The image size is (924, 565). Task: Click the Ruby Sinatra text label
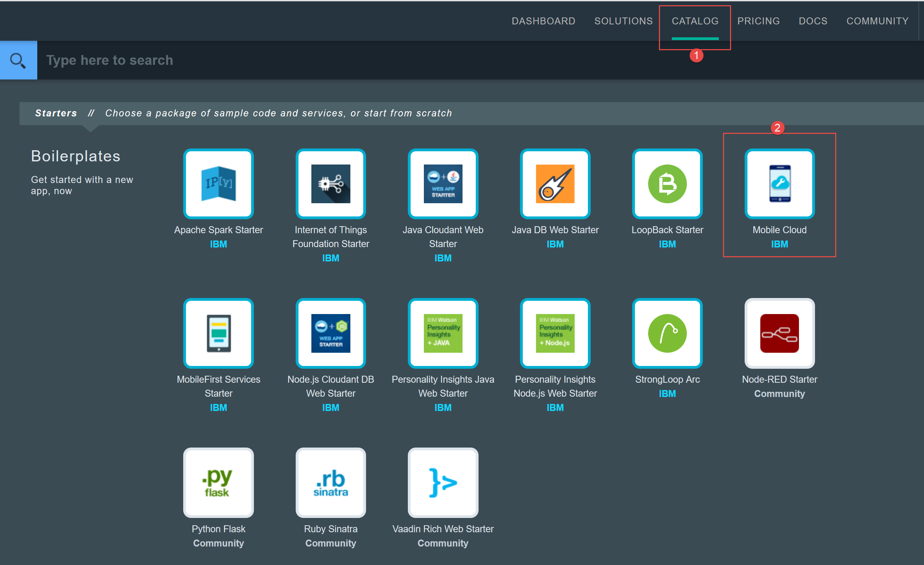click(x=331, y=529)
